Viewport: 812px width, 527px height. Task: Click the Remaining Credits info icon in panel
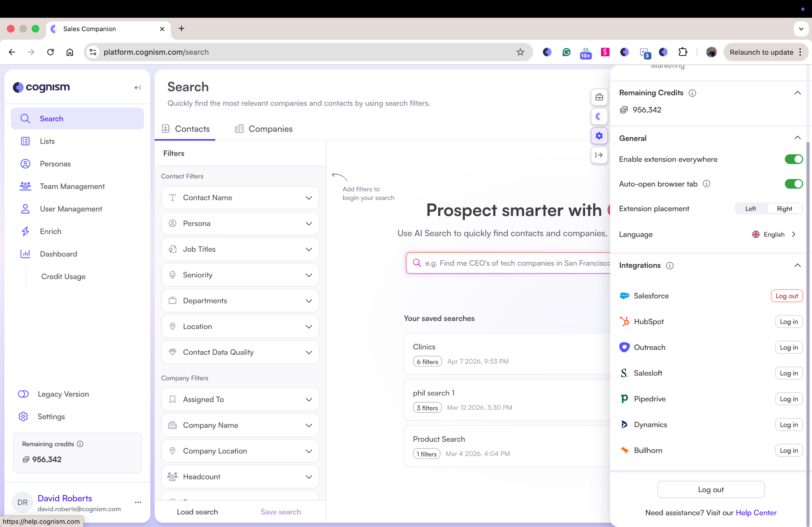tap(692, 93)
